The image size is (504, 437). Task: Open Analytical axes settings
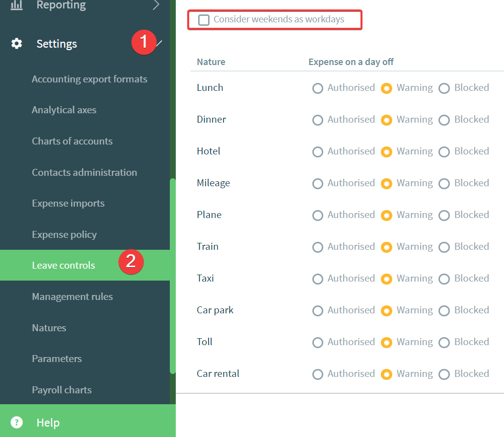click(x=64, y=110)
